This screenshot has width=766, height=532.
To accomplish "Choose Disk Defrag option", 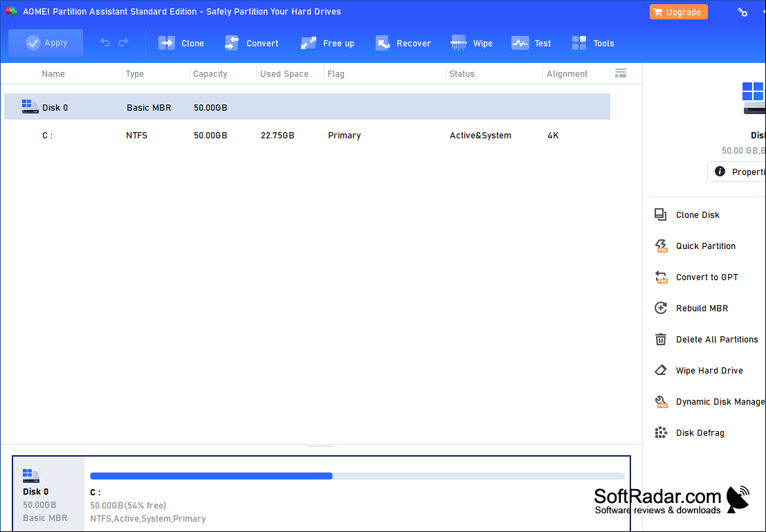I will [700, 433].
